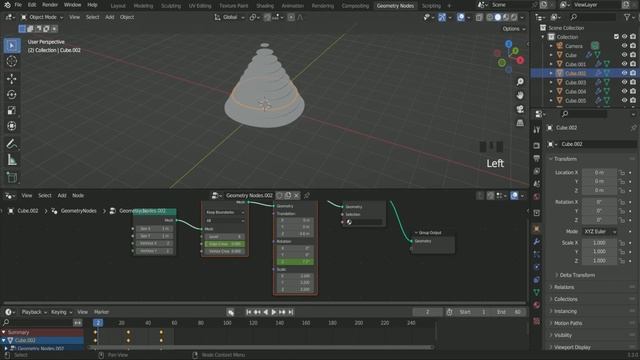Click the navigation gizmo X axis
Viewport: 640px width, 360px height.
520,60
